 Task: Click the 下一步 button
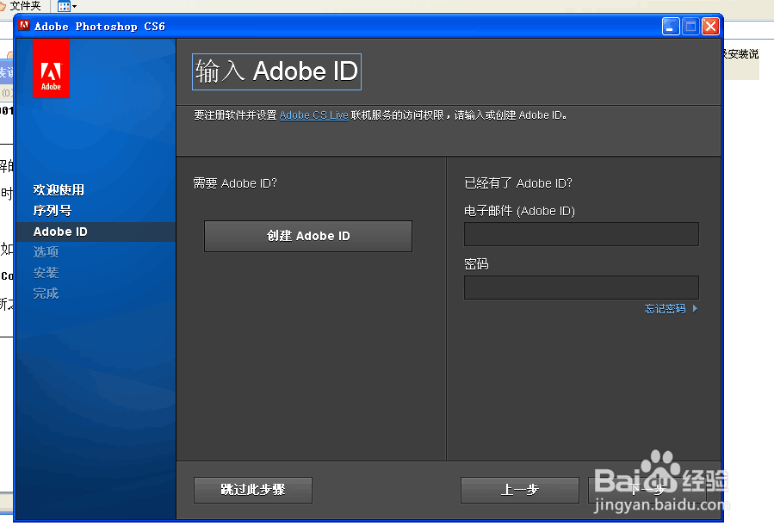(x=647, y=490)
